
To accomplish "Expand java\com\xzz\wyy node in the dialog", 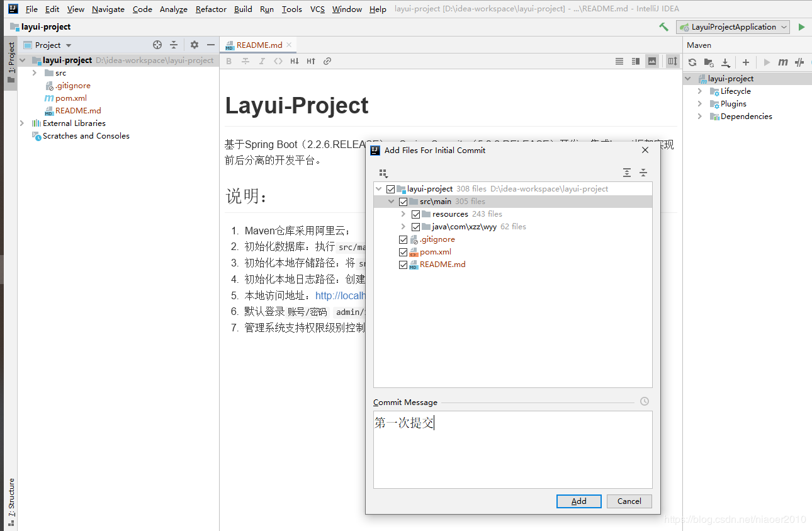I will tap(403, 227).
